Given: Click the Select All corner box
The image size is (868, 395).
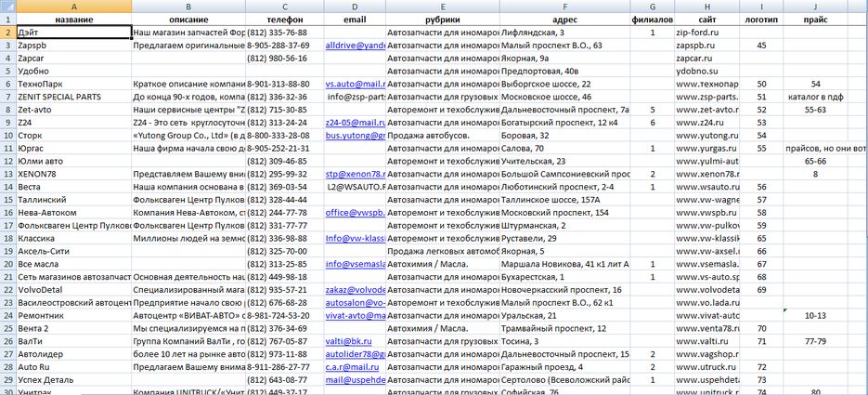Looking at the screenshot, I should 7,7.
